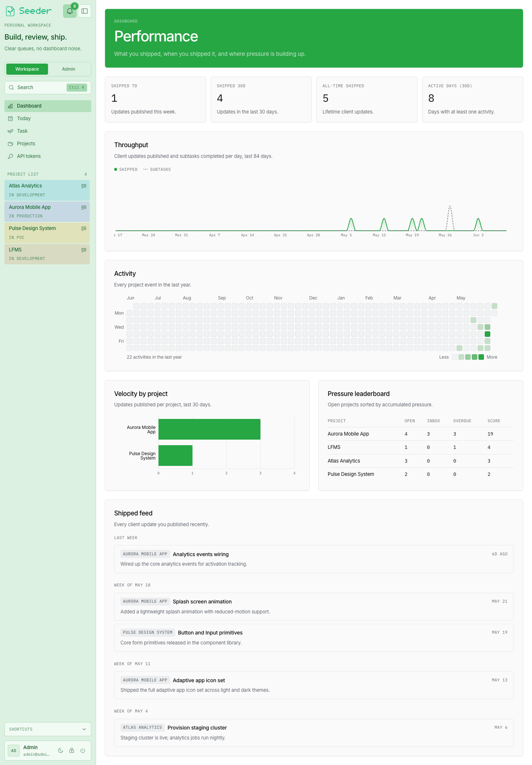The height and width of the screenshot is (765, 532).
Task: Open the board icon for LFMS
Action: [x=84, y=250]
